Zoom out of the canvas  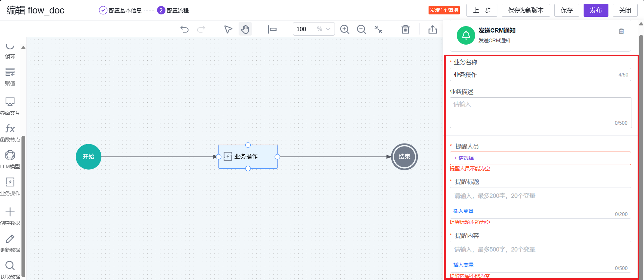361,30
